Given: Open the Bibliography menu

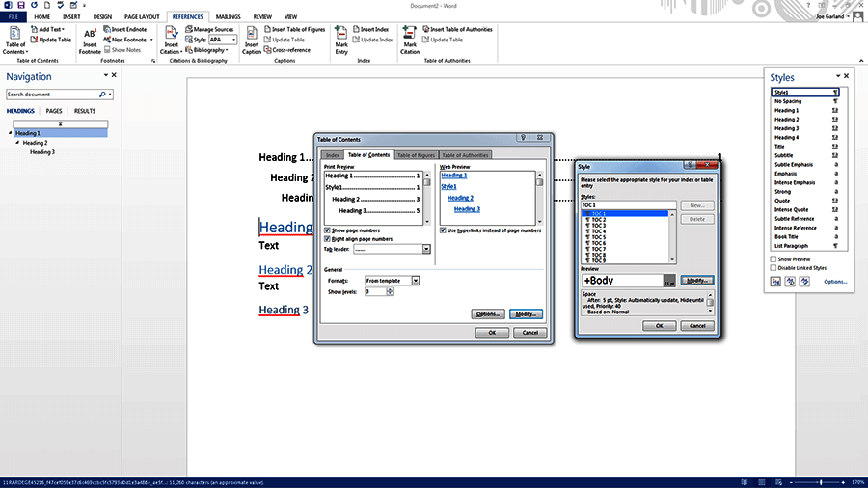Looking at the screenshot, I should [206, 50].
